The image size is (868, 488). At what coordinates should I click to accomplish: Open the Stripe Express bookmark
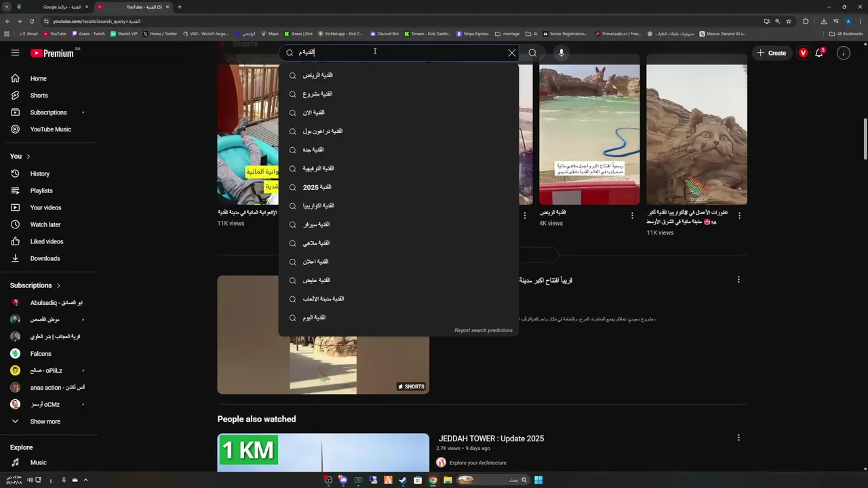pos(473,34)
